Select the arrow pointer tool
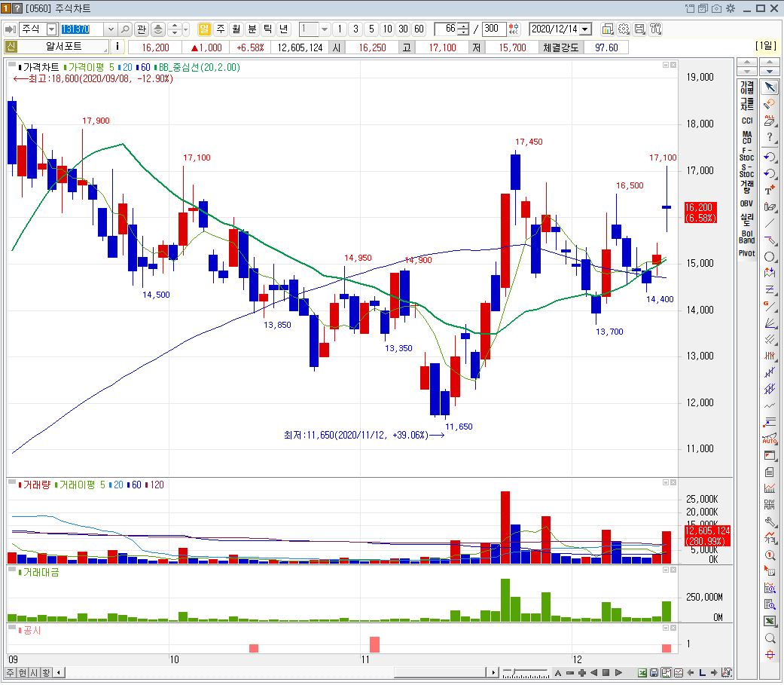 [x=770, y=87]
